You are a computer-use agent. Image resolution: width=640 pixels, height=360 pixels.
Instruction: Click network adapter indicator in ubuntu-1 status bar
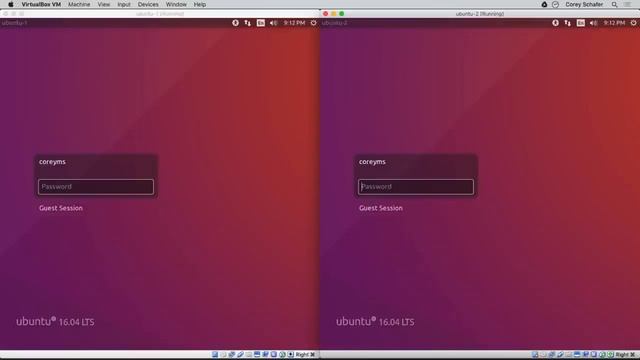[x=232, y=355]
